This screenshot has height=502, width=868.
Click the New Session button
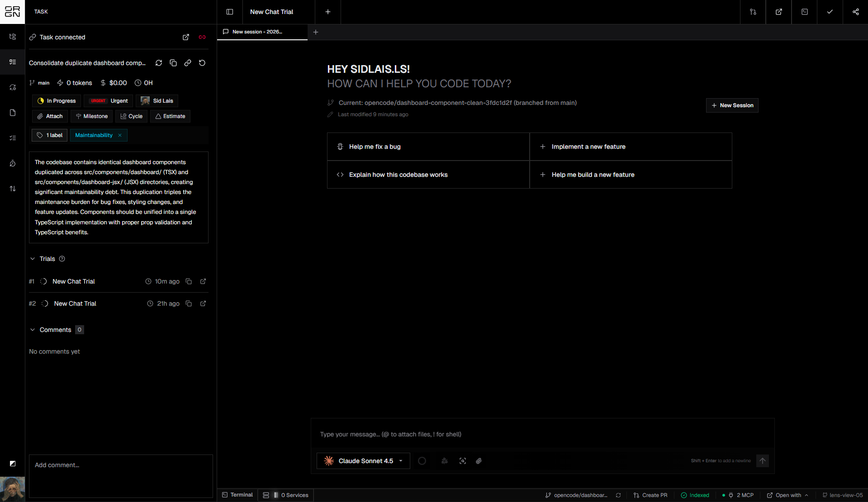[732, 105]
